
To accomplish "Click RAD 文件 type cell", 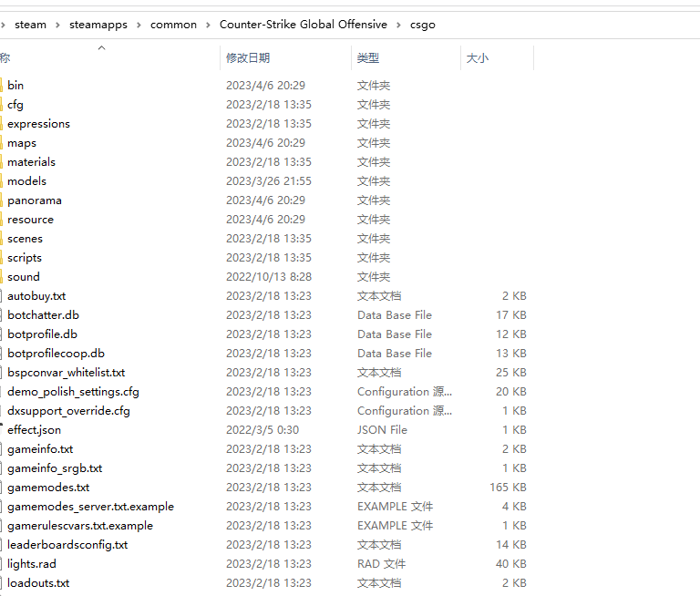I will (381, 564).
